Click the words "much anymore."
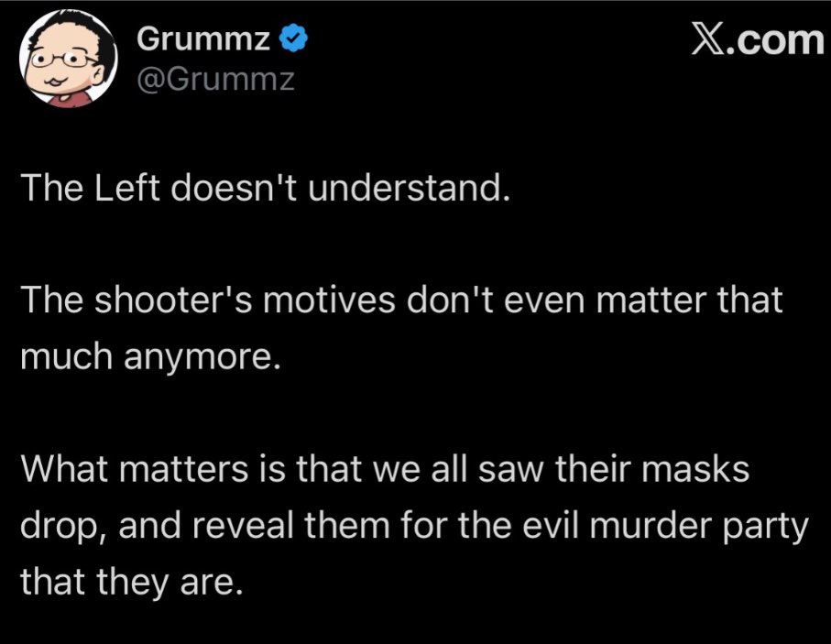This screenshot has height=644, width=831. coord(150,356)
